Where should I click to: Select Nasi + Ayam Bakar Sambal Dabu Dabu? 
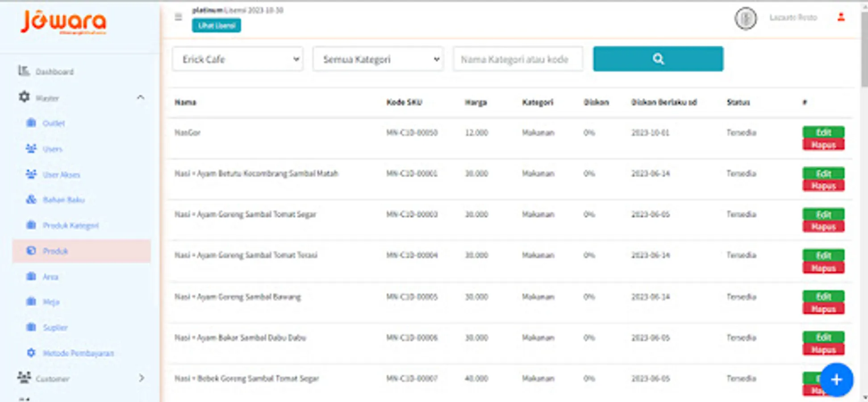click(240, 338)
